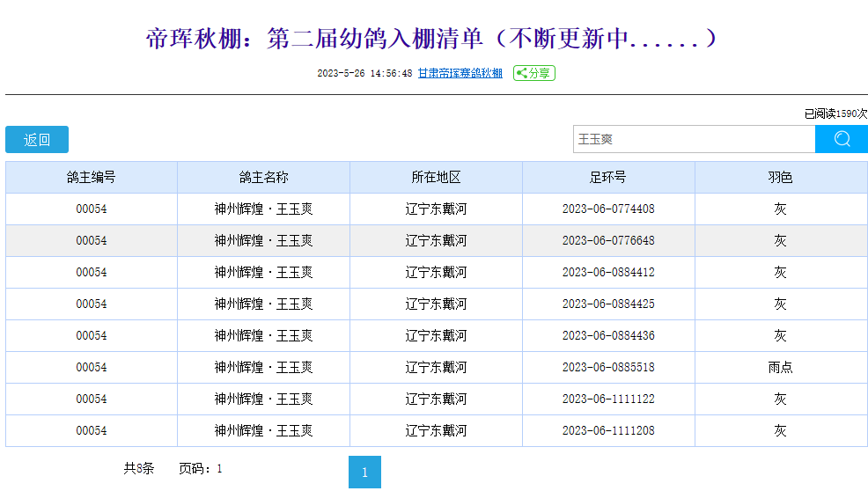Select ring number 2023-06-0774408 cell
The image size is (868, 491).
point(608,209)
